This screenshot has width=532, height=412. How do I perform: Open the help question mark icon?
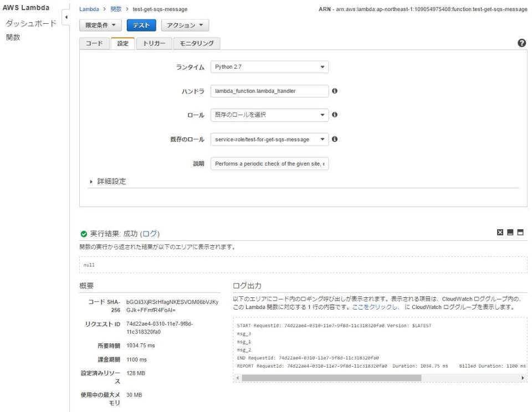[522, 43]
